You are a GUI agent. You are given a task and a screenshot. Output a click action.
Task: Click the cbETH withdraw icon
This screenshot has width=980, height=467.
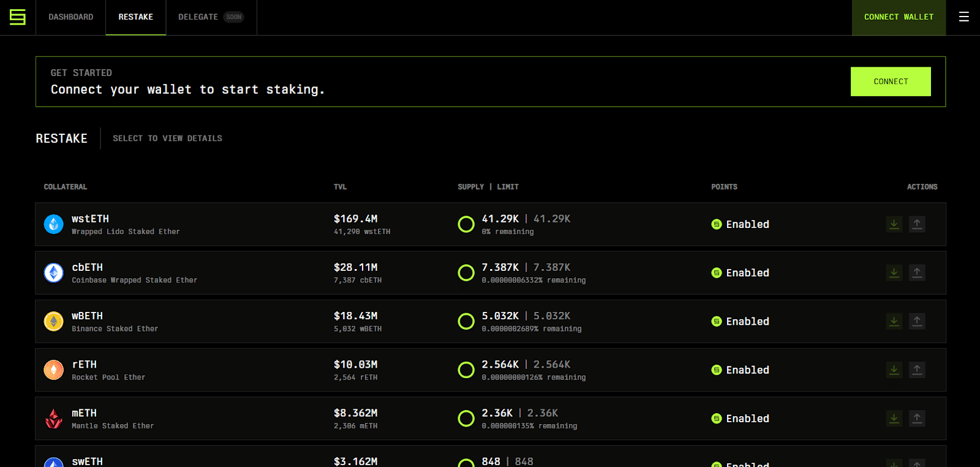917,273
